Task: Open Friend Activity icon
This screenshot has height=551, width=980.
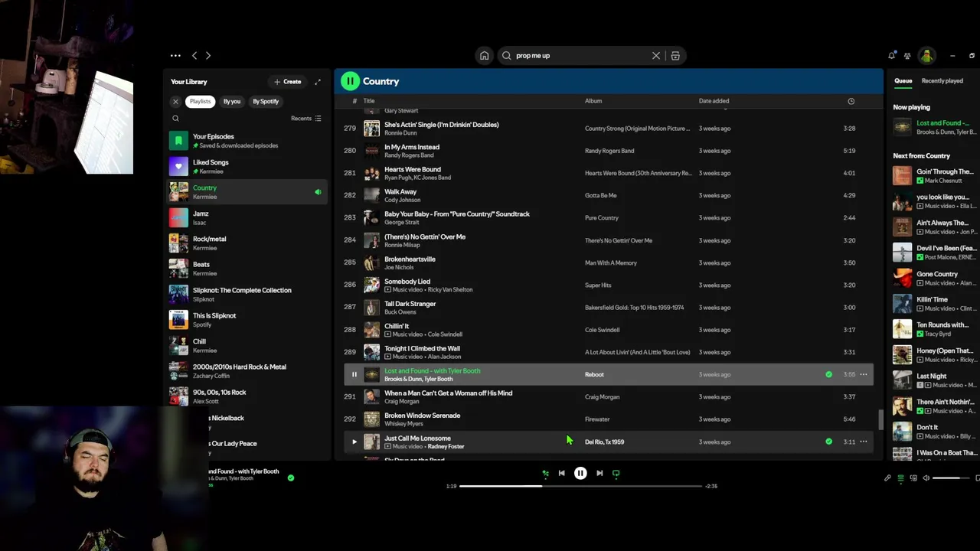Action: pos(907,55)
